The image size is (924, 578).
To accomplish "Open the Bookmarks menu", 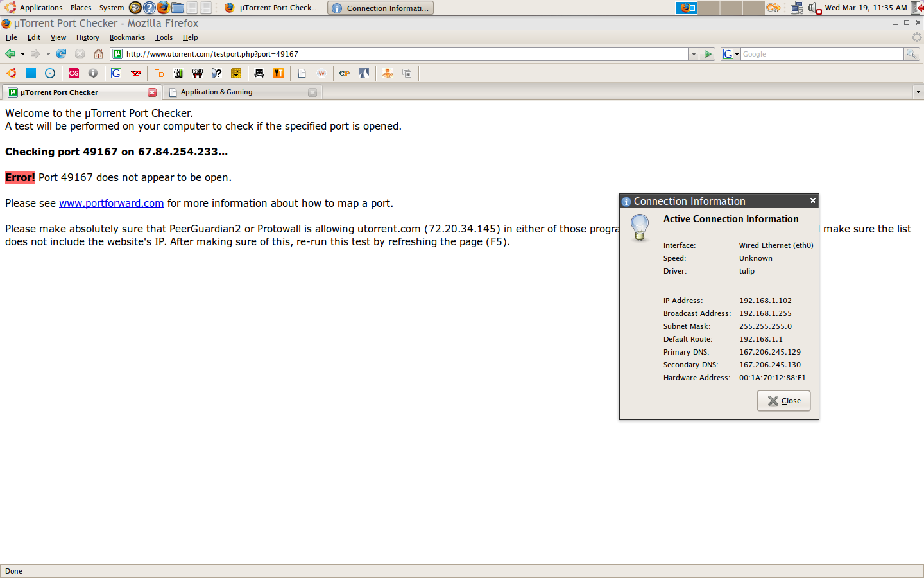I will pyautogui.click(x=127, y=37).
